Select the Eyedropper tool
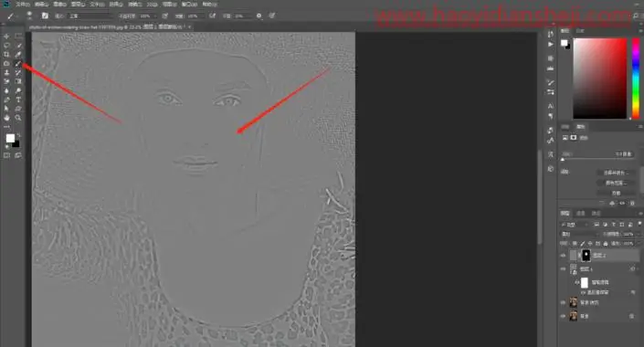The height and width of the screenshot is (347, 644). tap(18, 54)
